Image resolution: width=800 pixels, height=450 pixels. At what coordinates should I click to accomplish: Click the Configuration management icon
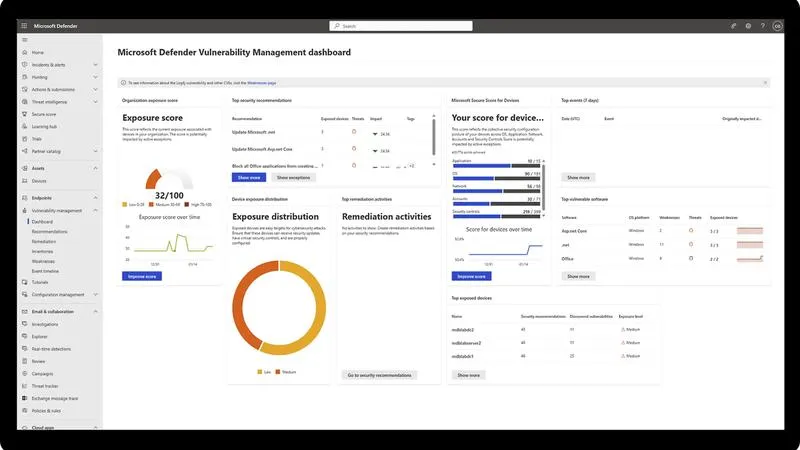point(24,294)
